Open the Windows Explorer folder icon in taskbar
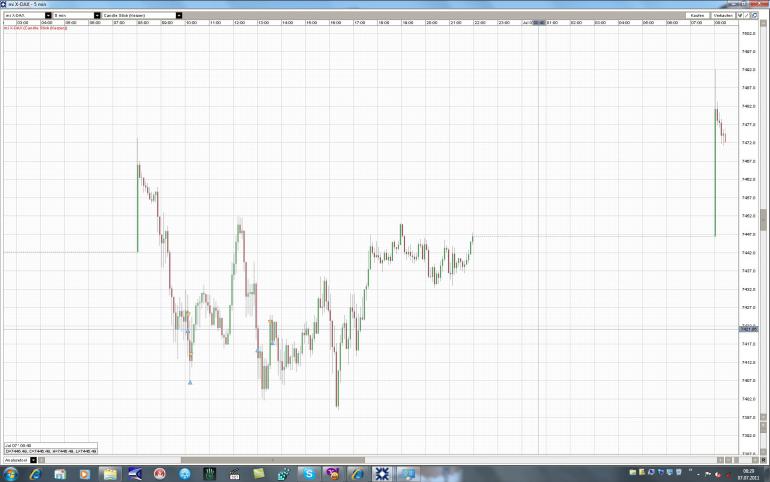Screen dimensions: 770x482 coord(110,474)
